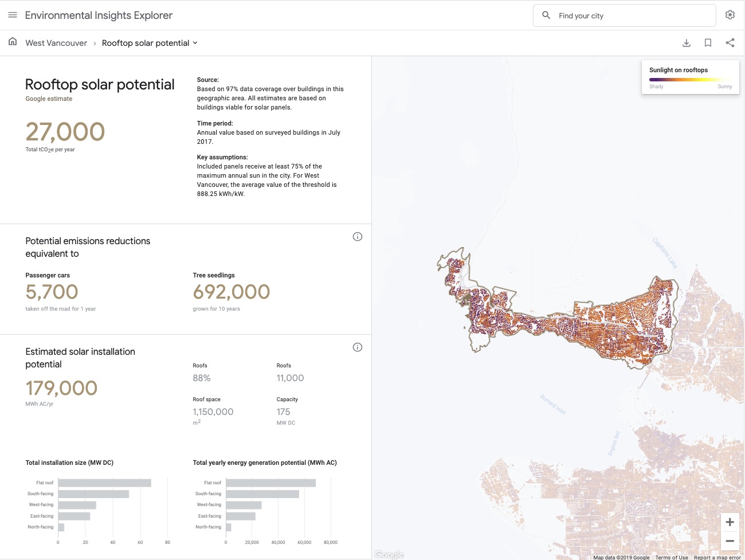Navigate to West Vancouver breadcrumb

pos(56,43)
